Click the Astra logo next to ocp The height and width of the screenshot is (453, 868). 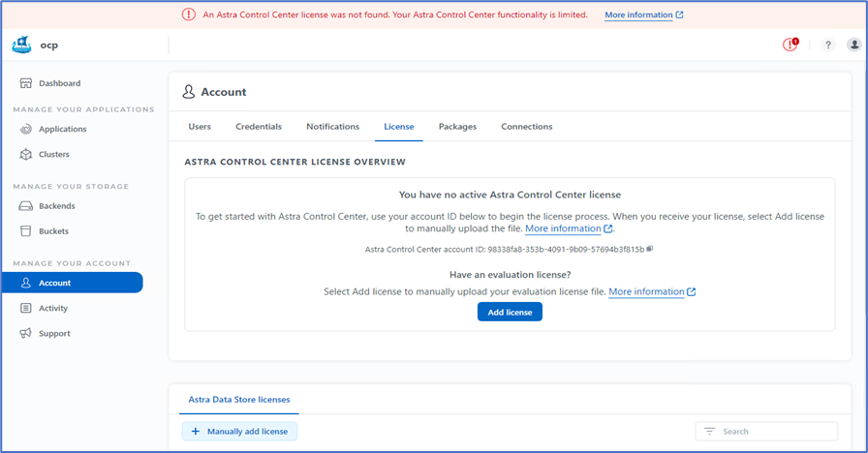(x=22, y=45)
